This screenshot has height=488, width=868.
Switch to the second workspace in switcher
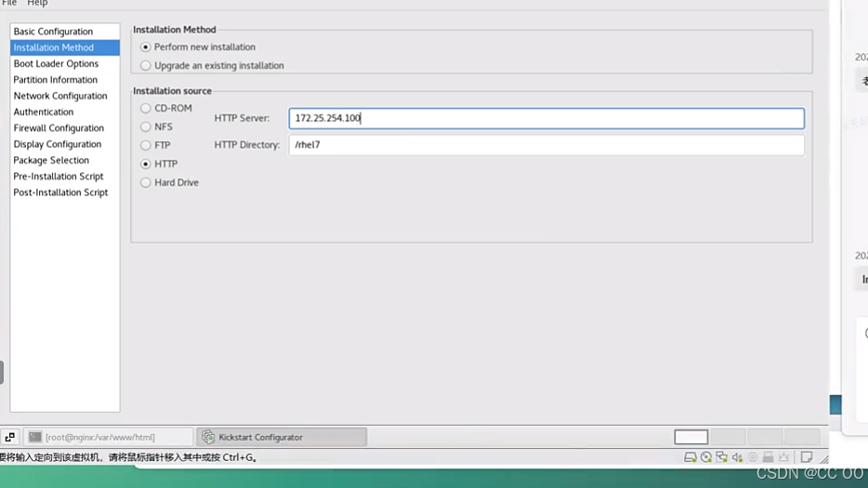point(728,437)
